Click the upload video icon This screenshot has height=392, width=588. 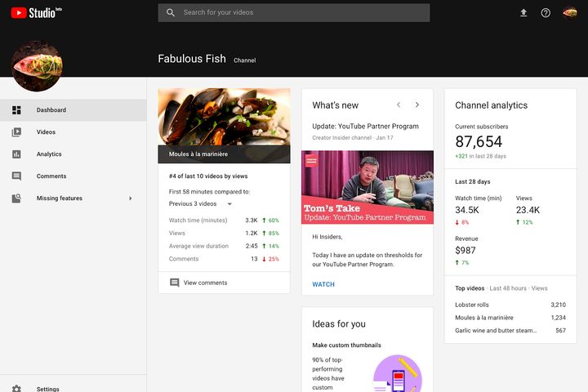523,13
